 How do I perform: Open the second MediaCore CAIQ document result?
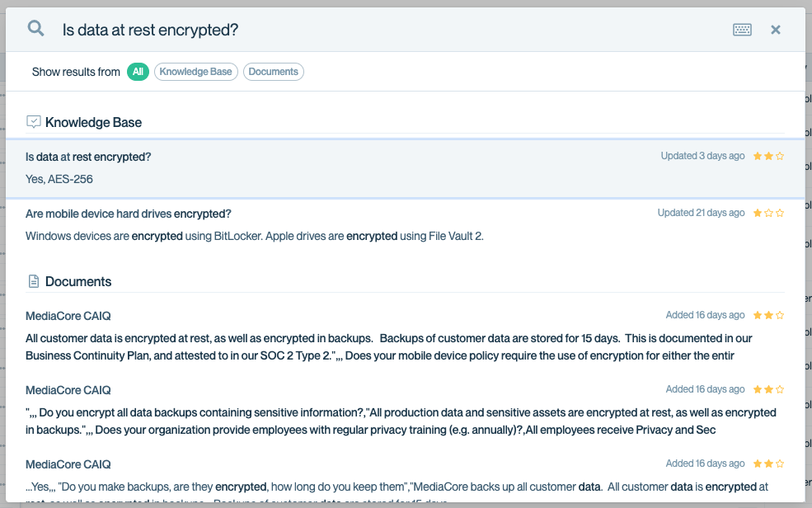68,390
